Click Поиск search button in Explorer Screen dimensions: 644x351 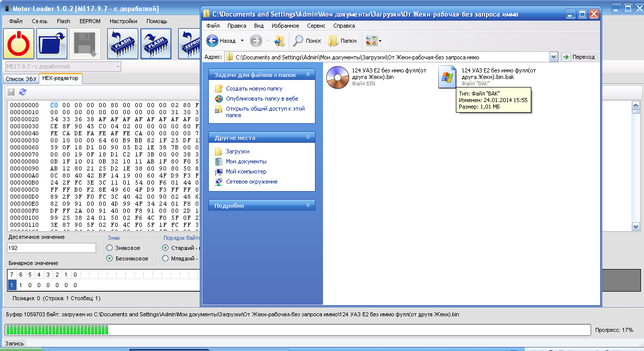pyautogui.click(x=307, y=41)
